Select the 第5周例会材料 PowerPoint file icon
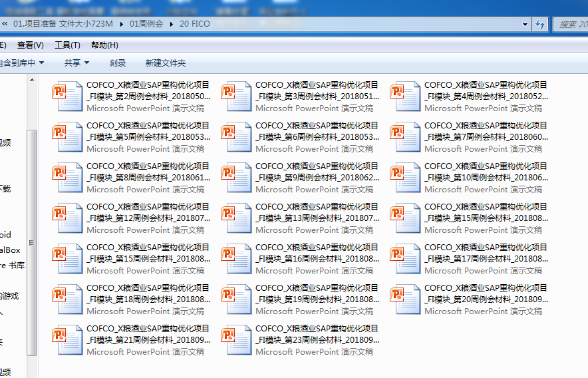588x378 pixels. (67, 136)
